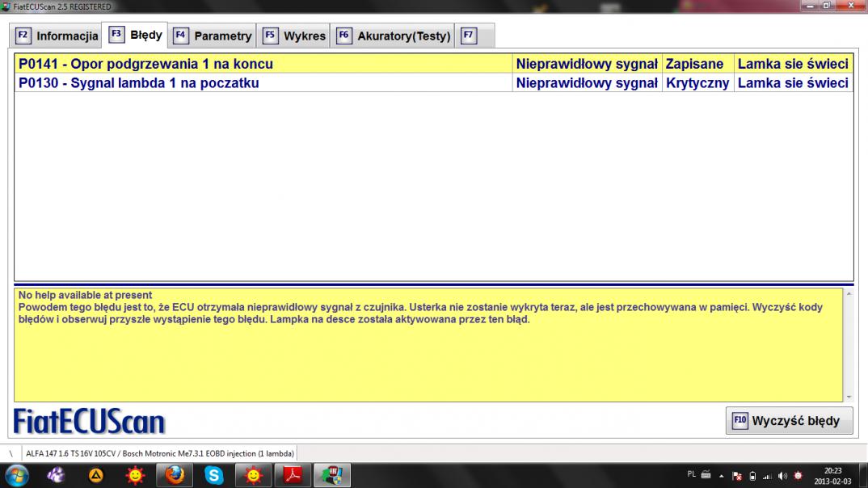Click the 'Krytyczny' status cell
This screenshot has height=488, width=868.
tap(697, 83)
